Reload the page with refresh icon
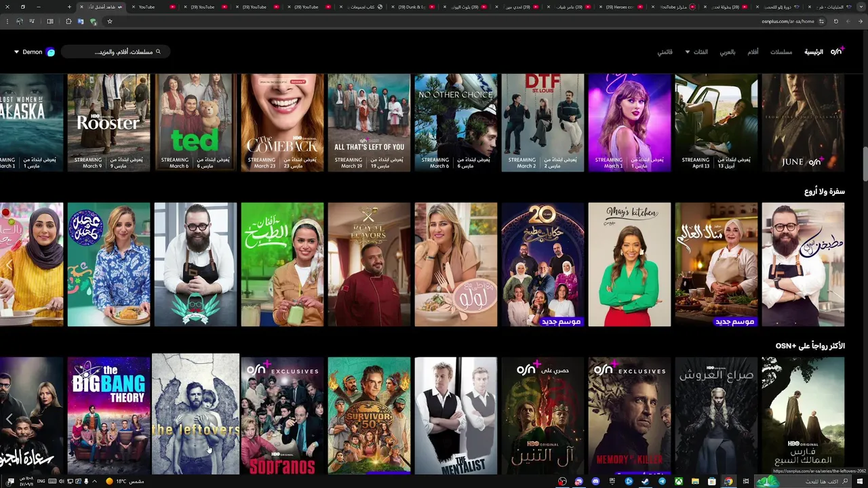 (835, 21)
